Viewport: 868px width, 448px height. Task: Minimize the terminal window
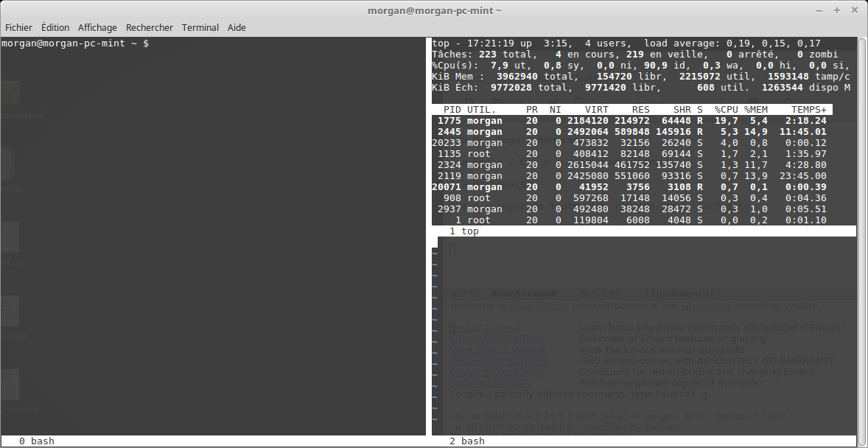click(820, 10)
